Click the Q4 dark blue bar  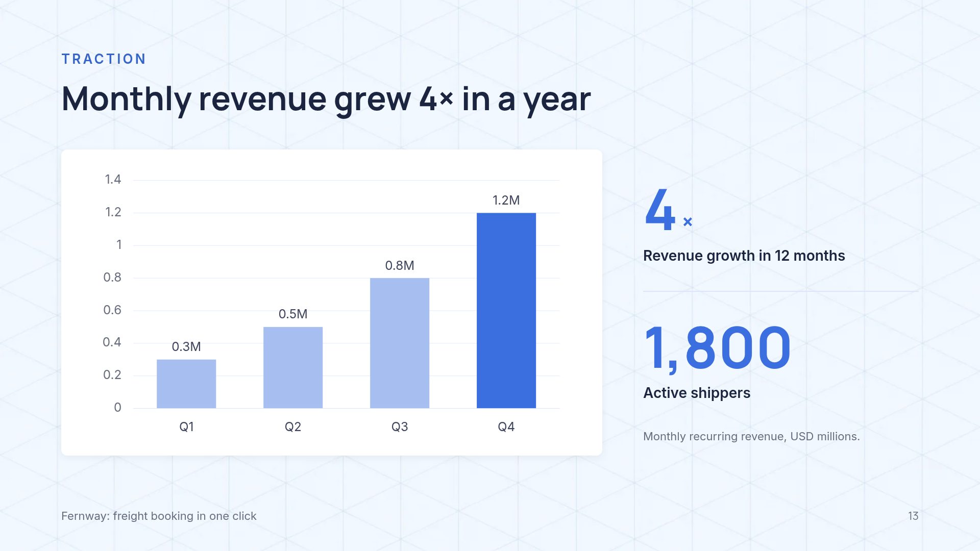[506, 310]
